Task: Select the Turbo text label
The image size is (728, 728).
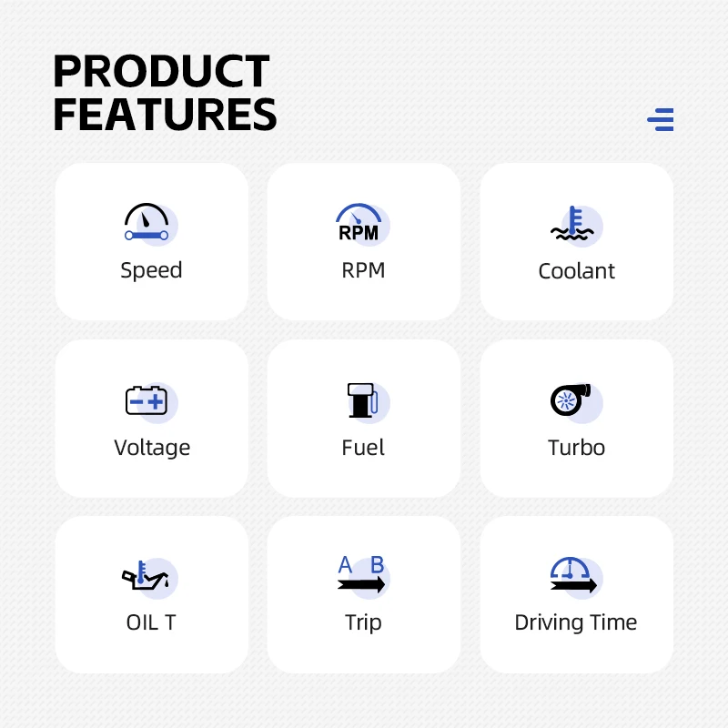Action: 576,448
